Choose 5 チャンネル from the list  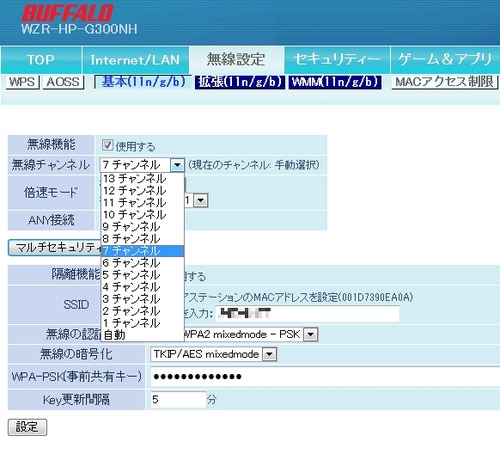142,275
